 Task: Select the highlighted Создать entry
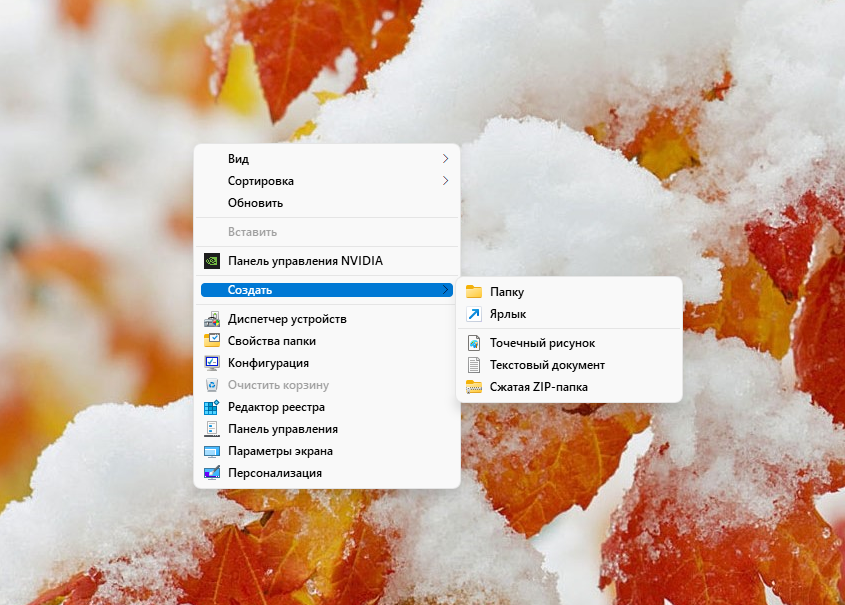click(327, 290)
